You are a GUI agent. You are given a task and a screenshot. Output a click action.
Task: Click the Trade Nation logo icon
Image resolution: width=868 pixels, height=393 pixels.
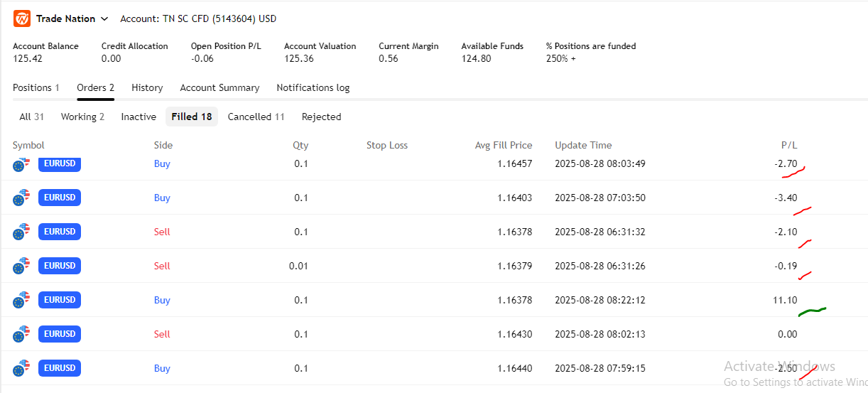coord(21,19)
